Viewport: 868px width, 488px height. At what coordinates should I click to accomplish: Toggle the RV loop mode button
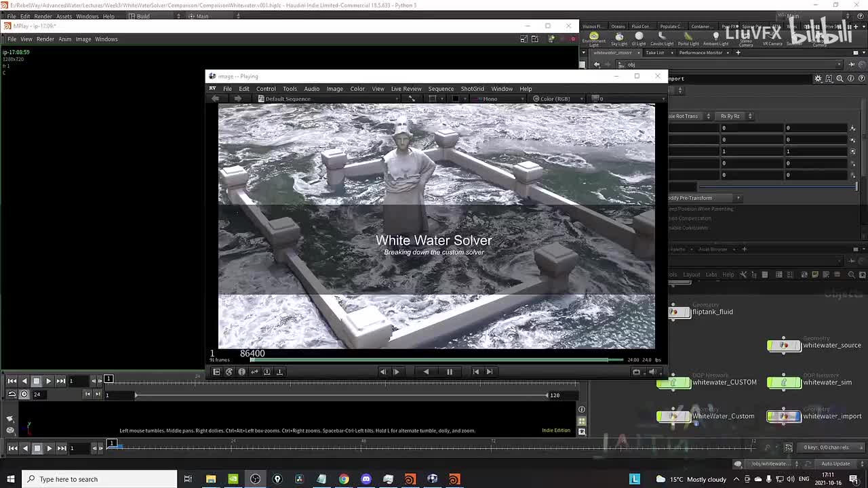pyautogui.click(x=636, y=371)
